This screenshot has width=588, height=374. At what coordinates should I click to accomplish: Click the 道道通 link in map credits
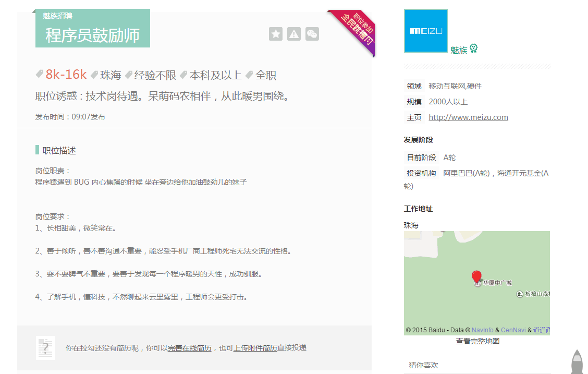[x=542, y=330]
